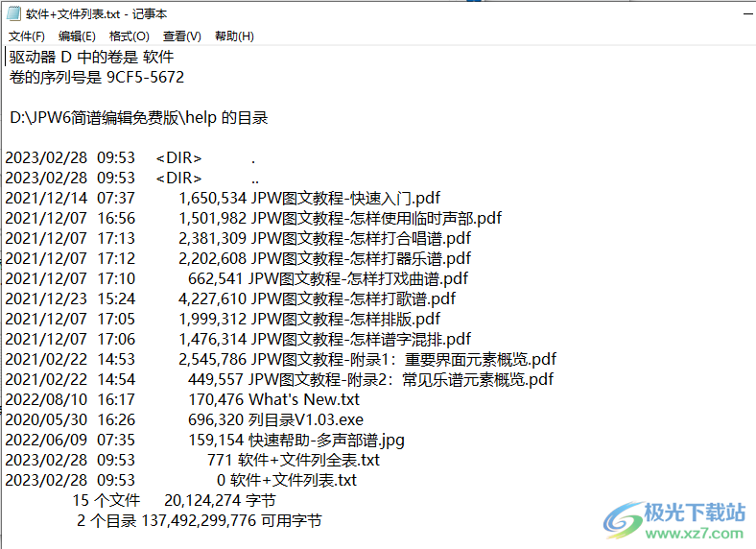This screenshot has width=756, height=549.
Task: Click the What's New.txt entry
Action: [304, 400]
